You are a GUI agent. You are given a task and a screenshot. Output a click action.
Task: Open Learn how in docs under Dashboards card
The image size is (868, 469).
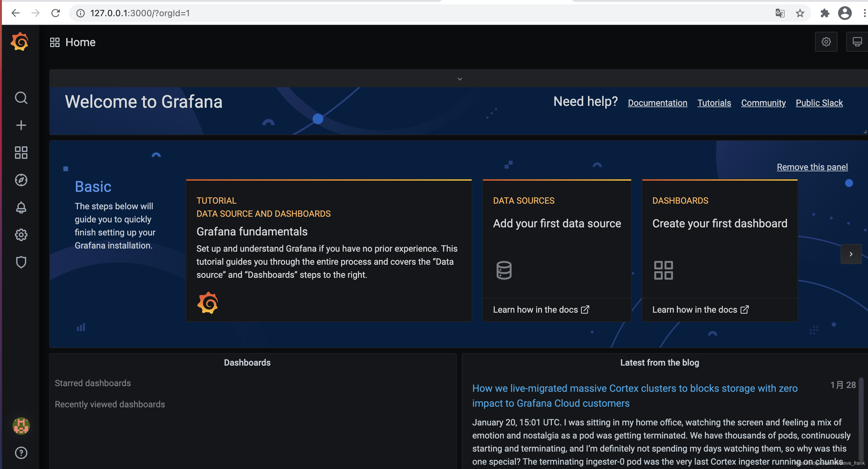[x=700, y=309]
